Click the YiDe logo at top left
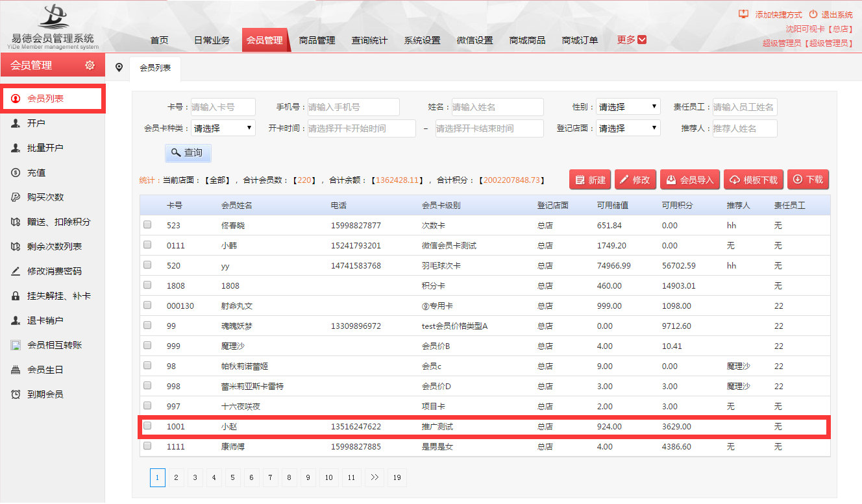Screen dimensions: 862x504 55,26
